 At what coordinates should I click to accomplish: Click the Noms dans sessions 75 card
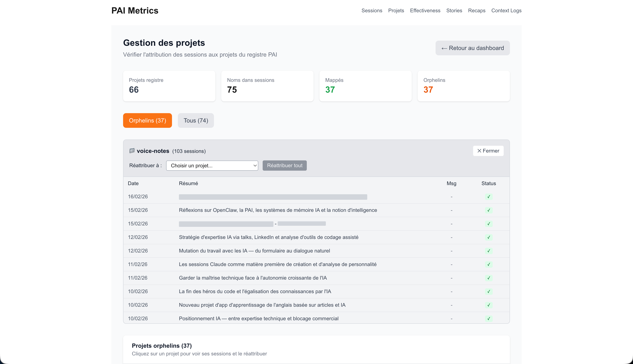point(267,86)
